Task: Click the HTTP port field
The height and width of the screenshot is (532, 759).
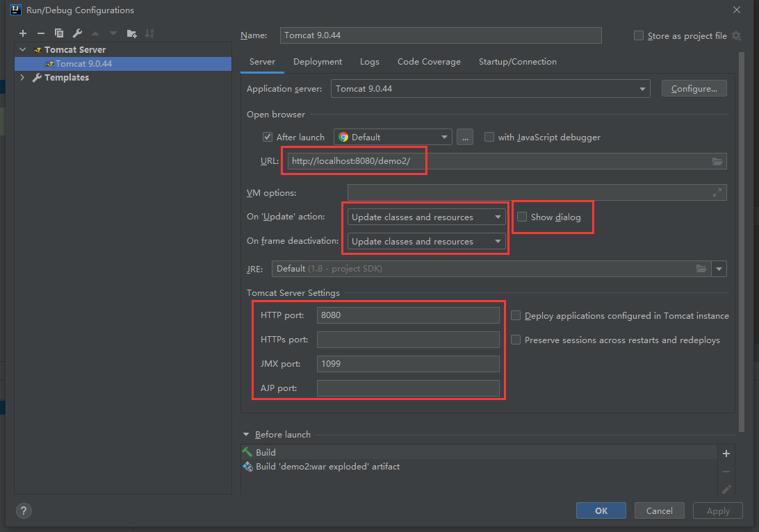Action: pyautogui.click(x=408, y=315)
